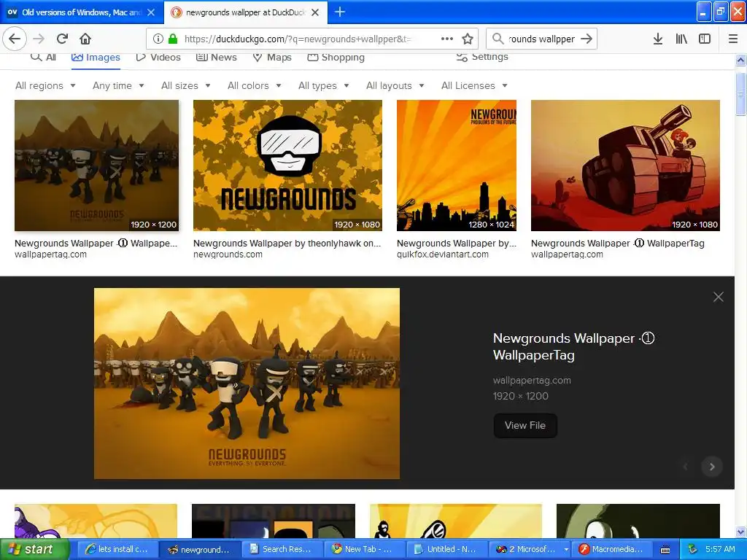Open the downloads arrow icon

658,39
